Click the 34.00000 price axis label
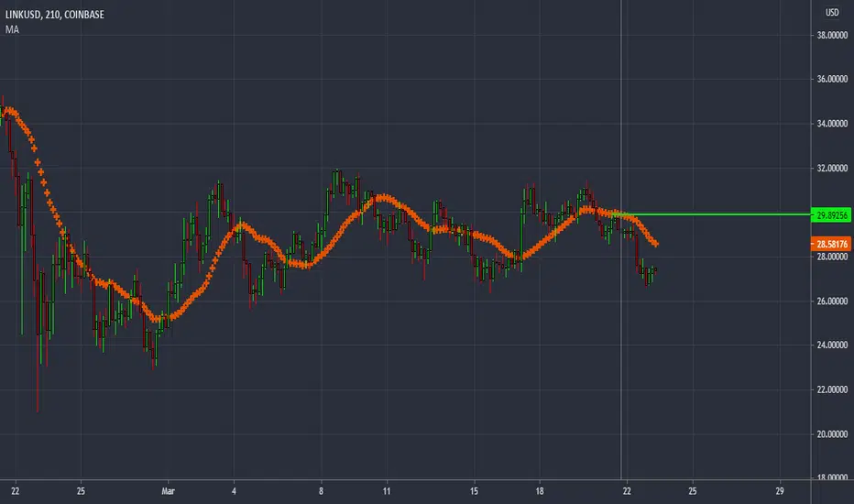This screenshot has width=854, height=504. pos(832,124)
